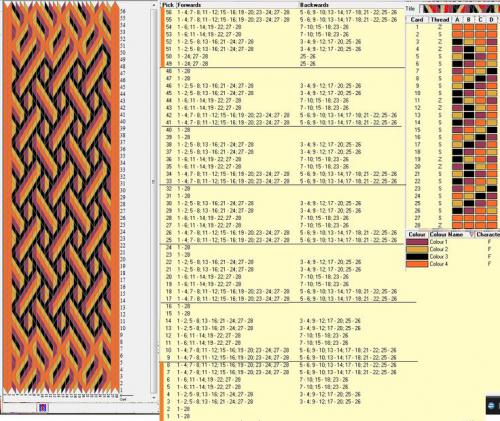The image size is (500, 421).
Task: Click the scroll-down arrow below the pattern preview
Action: (x=154, y=398)
